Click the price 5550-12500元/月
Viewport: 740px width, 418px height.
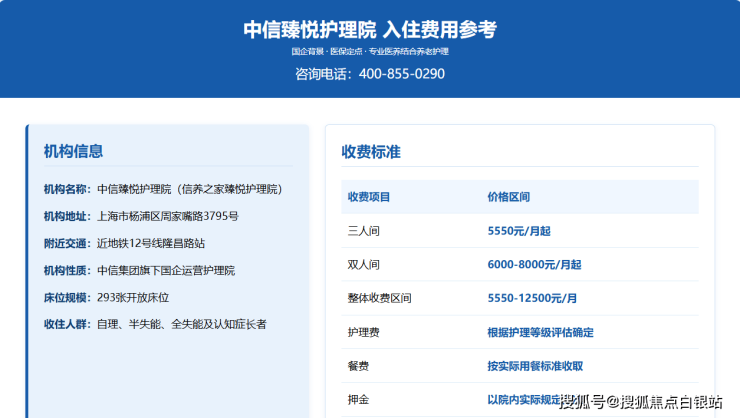532,298
